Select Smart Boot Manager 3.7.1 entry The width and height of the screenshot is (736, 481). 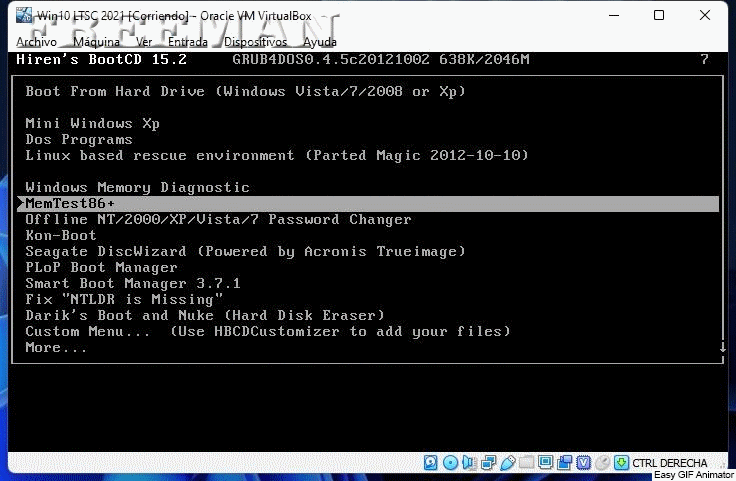click(x=133, y=283)
